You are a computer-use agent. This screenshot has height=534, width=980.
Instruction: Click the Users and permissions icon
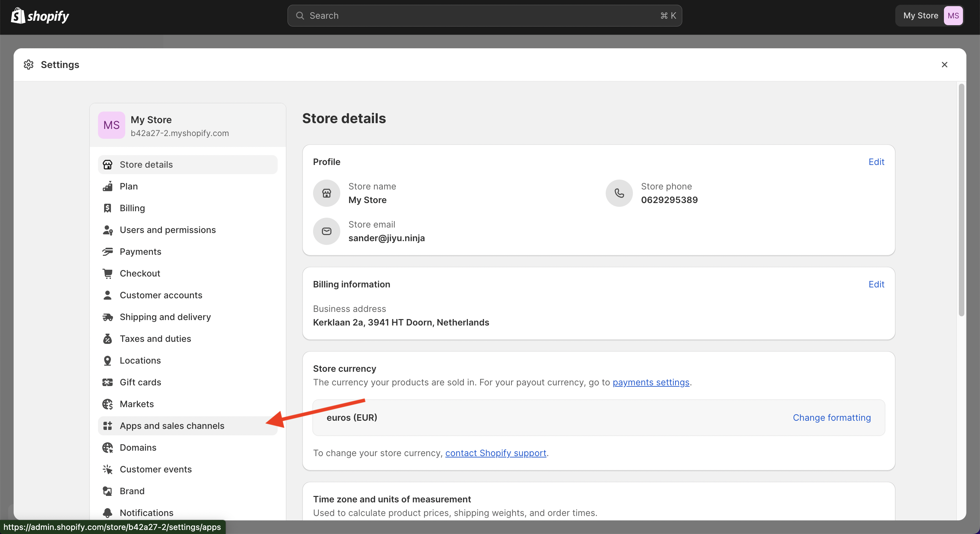(x=108, y=230)
